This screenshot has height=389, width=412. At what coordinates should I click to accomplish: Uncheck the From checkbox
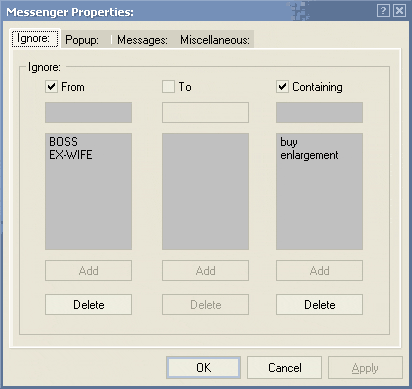click(x=51, y=87)
